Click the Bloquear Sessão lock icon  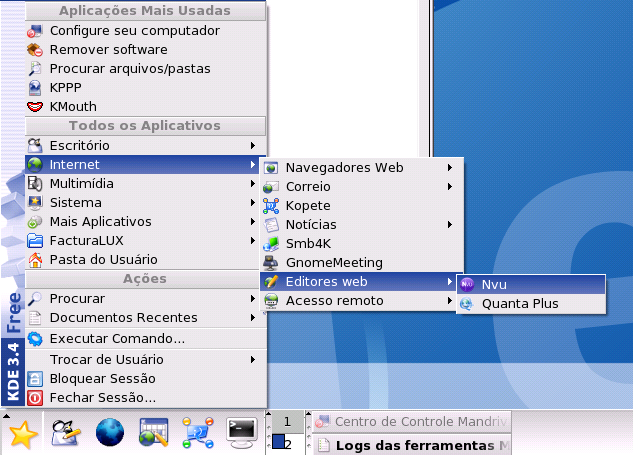(35, 379)
